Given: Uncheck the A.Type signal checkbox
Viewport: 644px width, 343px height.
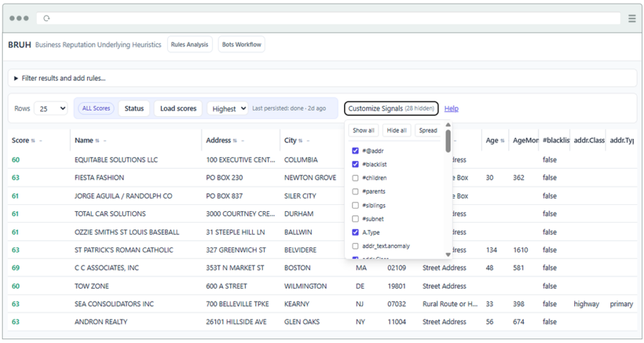Looking at the screenshot, I should [x=355, y=232].
